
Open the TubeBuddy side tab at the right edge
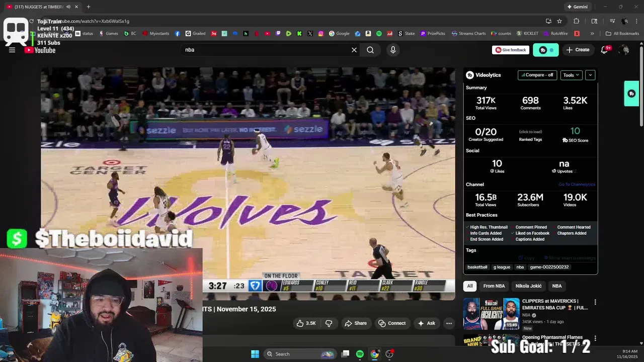(631, 94)
